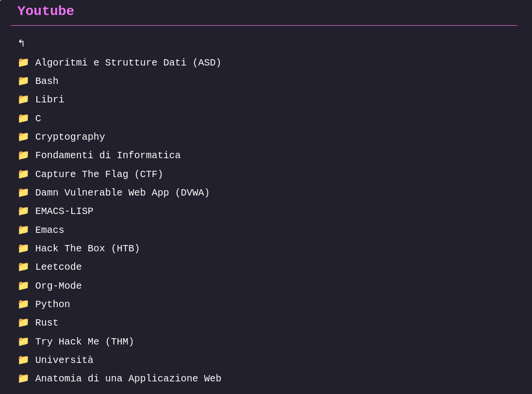
Task: Click folder icon beside Leetcode
Action: click(x=23, y=267)
